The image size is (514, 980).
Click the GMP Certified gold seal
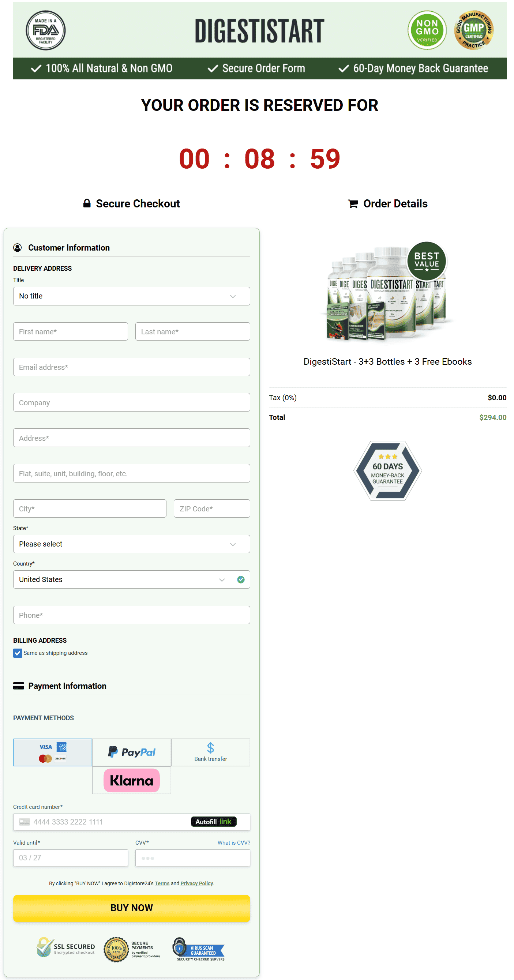473,30
